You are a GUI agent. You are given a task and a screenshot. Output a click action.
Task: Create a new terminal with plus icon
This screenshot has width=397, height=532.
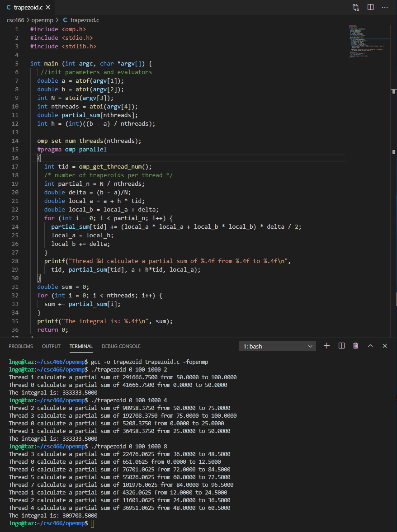327,346
